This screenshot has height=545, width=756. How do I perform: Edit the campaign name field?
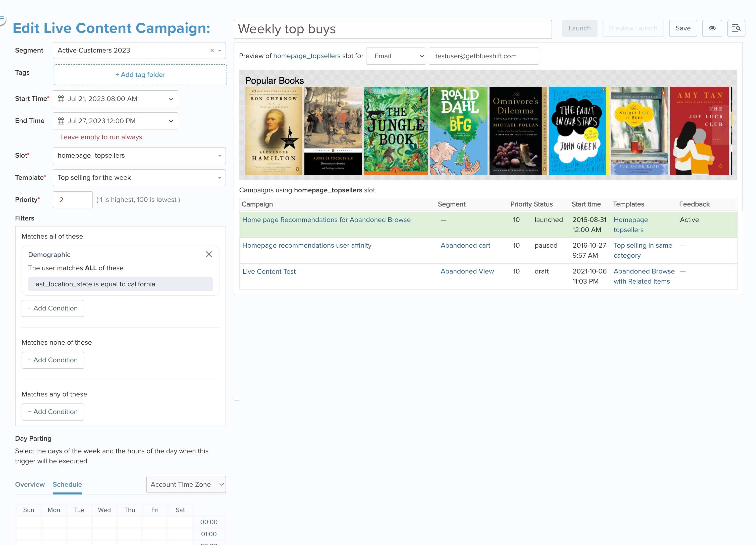coord(393,29)
